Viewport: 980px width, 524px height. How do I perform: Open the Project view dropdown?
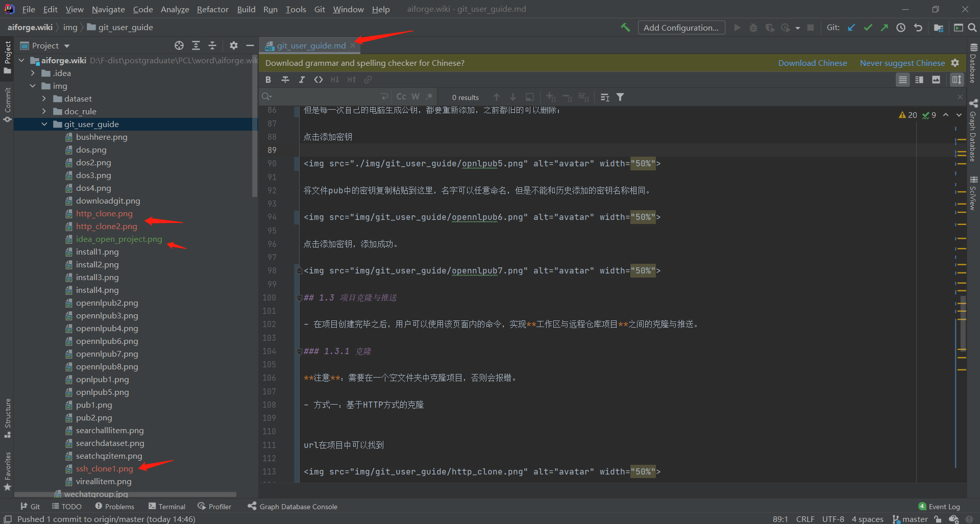coord(67,46)
